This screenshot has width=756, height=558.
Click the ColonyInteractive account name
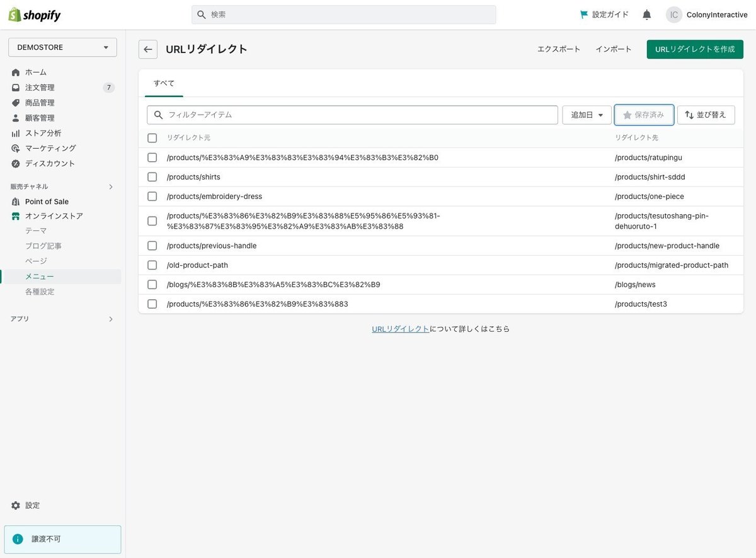pyautogui.click(x=717, y=14)
